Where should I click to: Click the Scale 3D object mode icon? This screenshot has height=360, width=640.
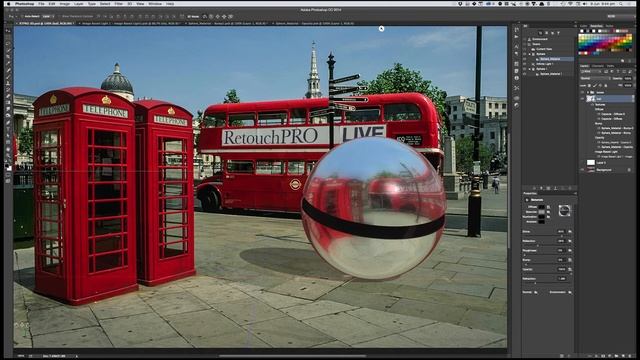tap(231, 16)
